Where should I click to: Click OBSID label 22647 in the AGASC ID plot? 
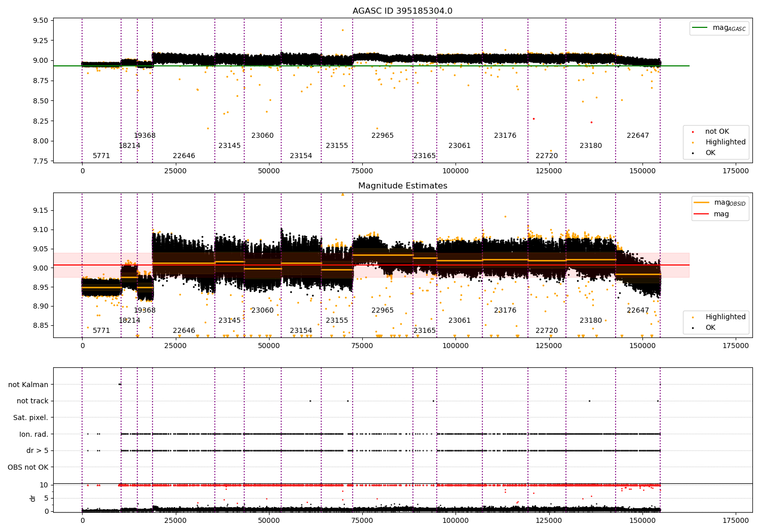638,136
